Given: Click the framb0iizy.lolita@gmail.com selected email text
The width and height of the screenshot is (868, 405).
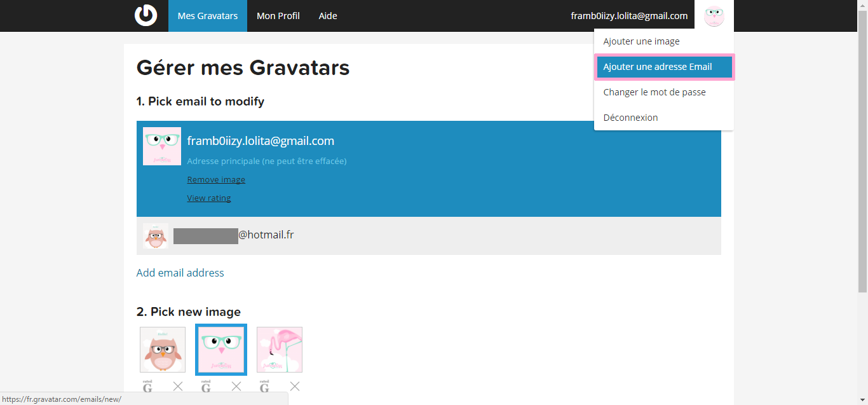Looking at the screenshot, I should pyautogui.click(x=261, y=141).
